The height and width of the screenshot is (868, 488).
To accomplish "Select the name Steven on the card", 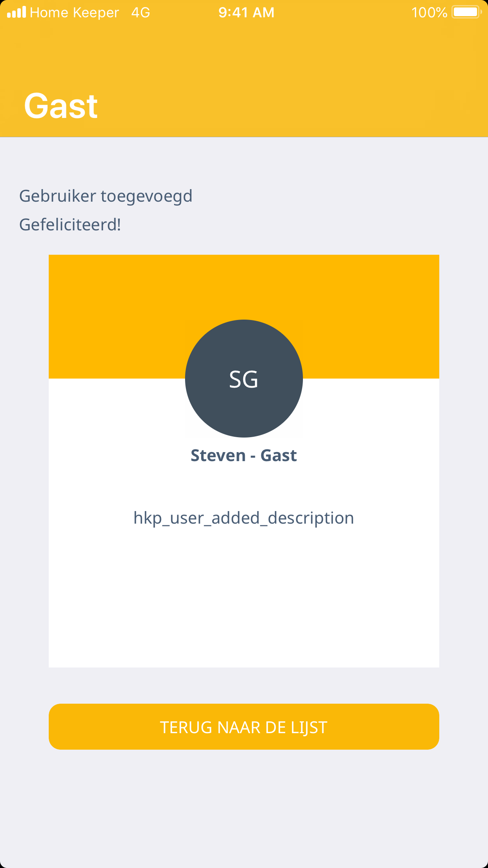I will point(218,456).
